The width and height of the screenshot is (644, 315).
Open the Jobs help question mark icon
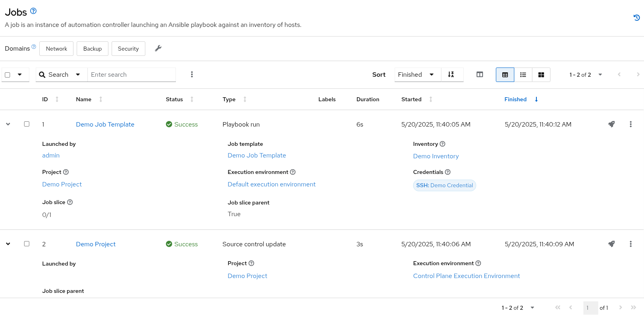pos(33,11)
